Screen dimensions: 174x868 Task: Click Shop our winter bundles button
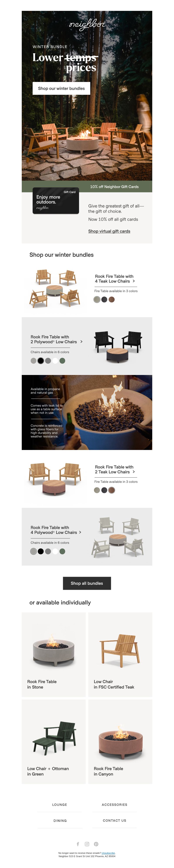[x=61, y=88]
